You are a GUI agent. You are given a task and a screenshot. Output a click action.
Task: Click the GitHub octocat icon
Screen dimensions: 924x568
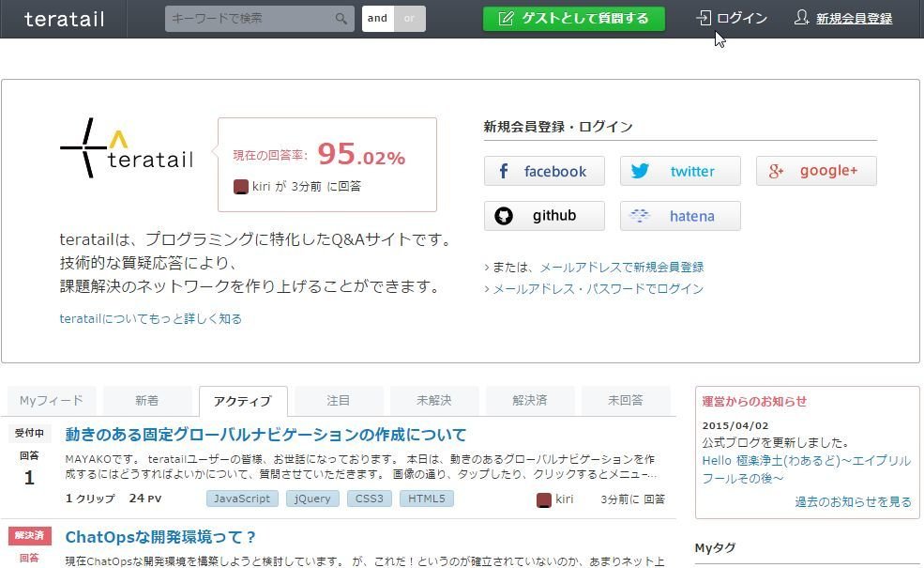click(503, 216)
